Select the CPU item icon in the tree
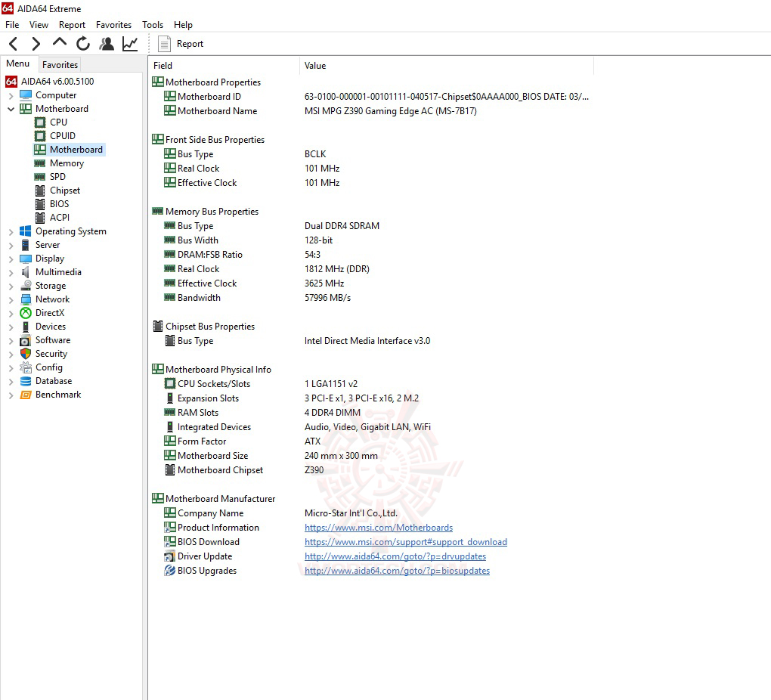Screen dimensions: 771x700 click(x=40, y=122)
